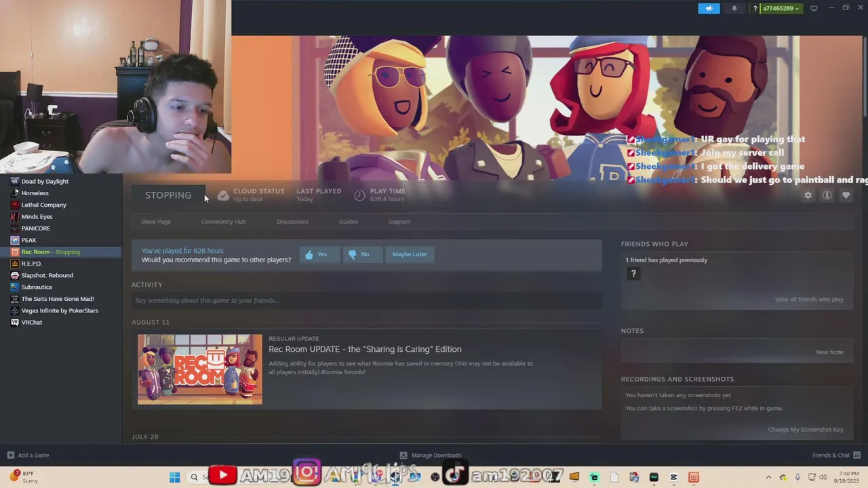The width and height of the screenshot is (868, 488).
Task: Open Friends & Chat
Action: pyautogui.click(x=836, y=455)
